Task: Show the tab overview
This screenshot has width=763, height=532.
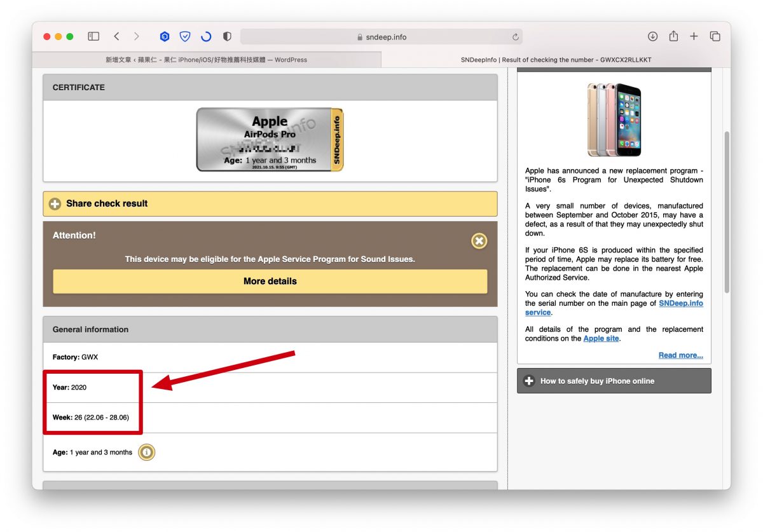Action: click(x=715, y=37)
